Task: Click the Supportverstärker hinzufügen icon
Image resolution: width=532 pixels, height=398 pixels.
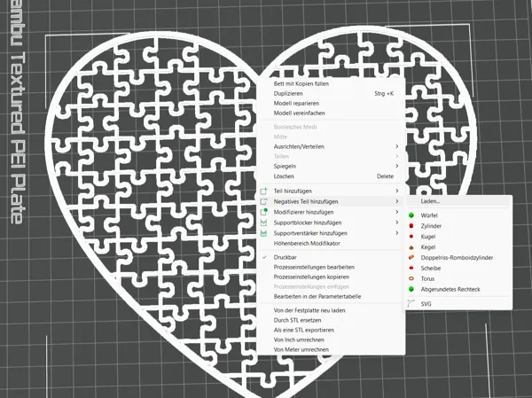Action: (263, 233)
